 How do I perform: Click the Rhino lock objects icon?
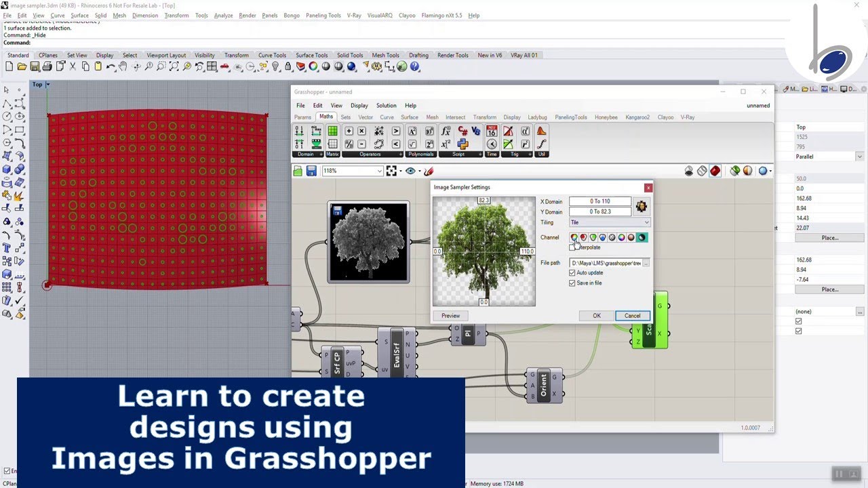click(x=288, y=66)
